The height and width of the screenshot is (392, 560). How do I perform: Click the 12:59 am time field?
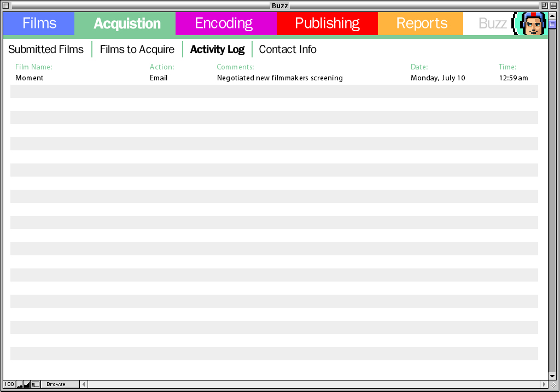(x=513, y=78)
